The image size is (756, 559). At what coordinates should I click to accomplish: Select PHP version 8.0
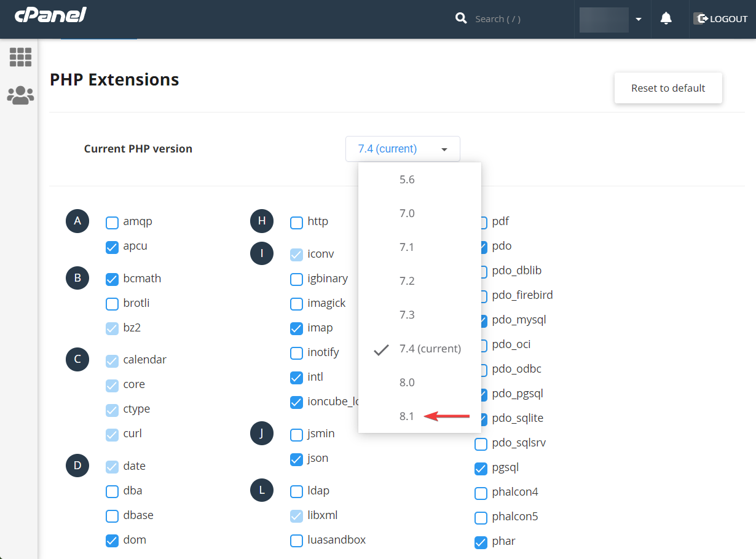point(420,383)
